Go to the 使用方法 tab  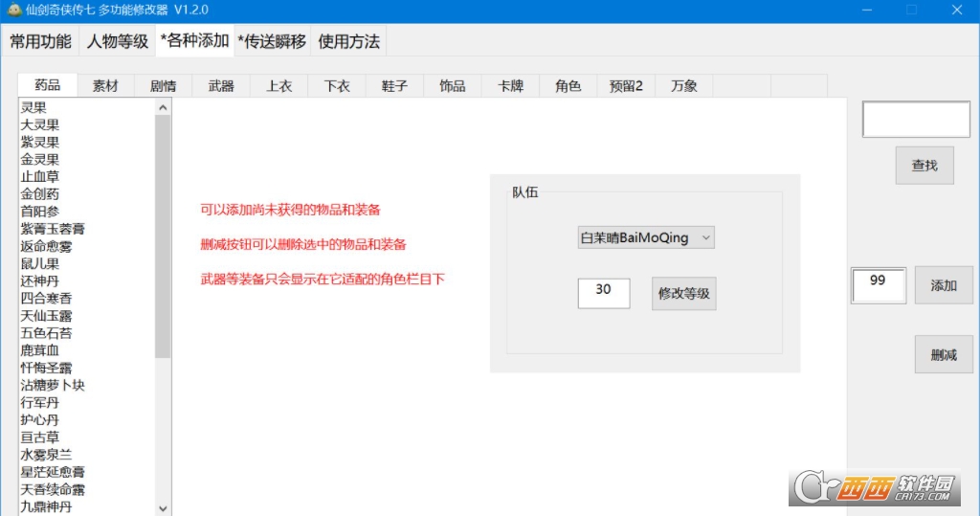pos(348,41)
